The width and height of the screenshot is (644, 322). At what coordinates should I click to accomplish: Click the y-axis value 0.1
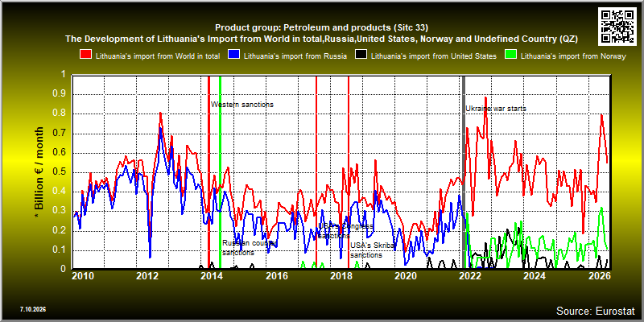click(x=59, y=250)
